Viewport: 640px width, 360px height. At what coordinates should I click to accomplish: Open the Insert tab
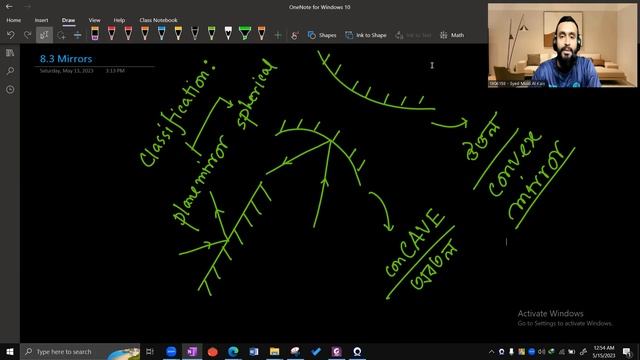click(x=41, y=20)
